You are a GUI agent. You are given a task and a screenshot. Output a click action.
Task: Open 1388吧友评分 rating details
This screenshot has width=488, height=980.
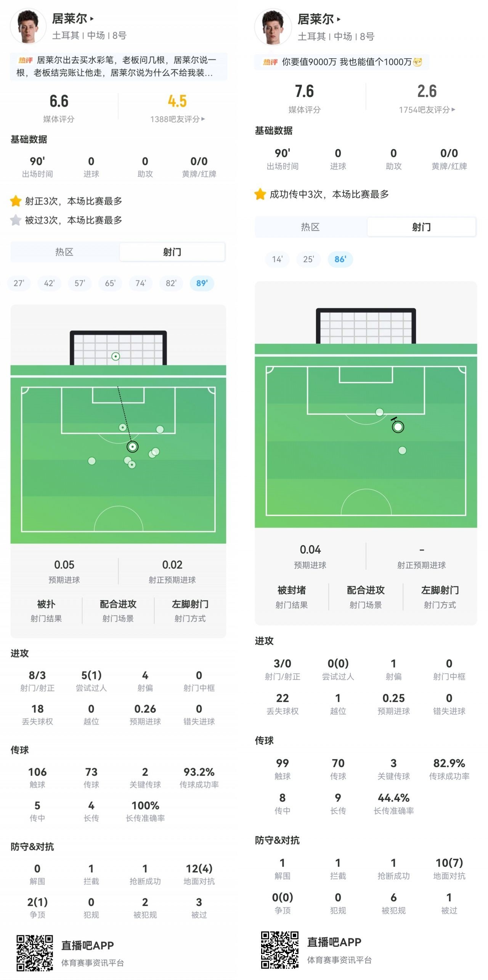pyautogui.click(x=177, y=119)
